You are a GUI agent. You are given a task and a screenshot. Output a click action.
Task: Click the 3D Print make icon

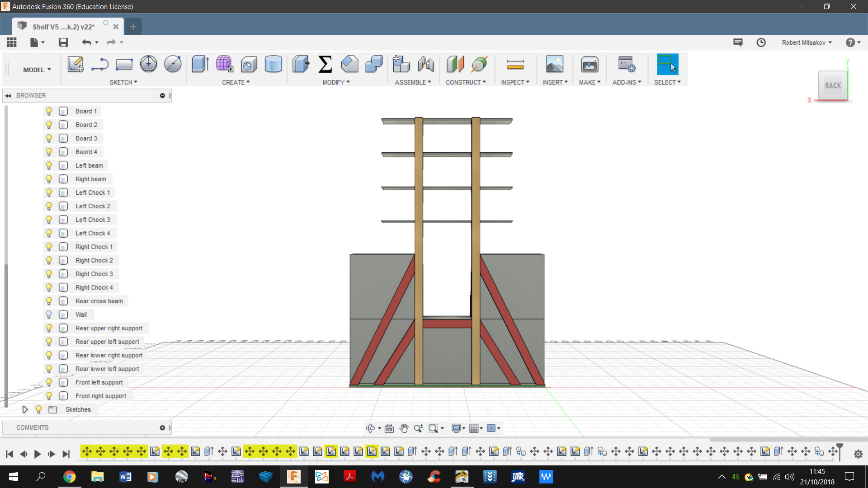pyautogui.click(x=590, y=64)
